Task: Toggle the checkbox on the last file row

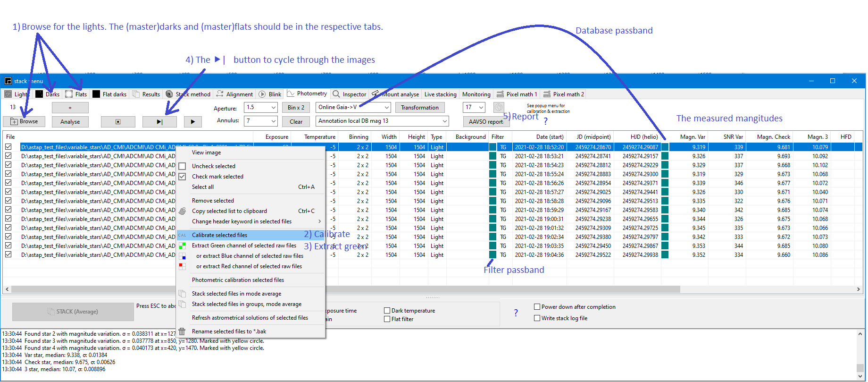Action: pos(8,255)
